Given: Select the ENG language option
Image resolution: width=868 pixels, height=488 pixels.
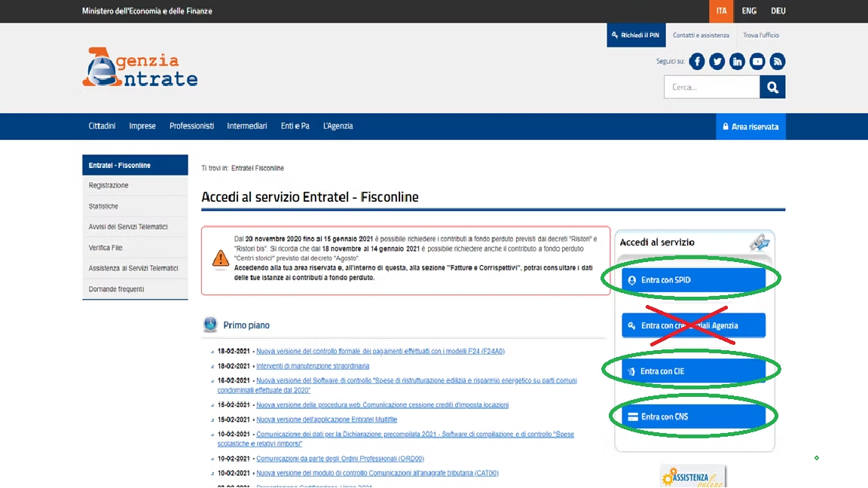Looking at the screenshot, I should pyautogui.click(x=748, y=11).
